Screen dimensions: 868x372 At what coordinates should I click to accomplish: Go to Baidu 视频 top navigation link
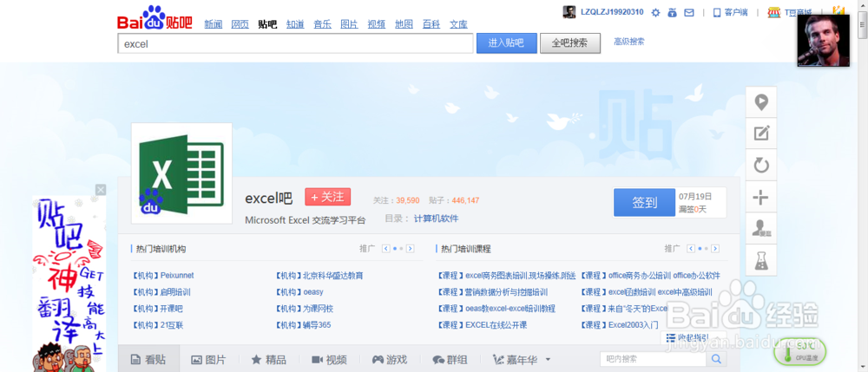(x=377, y=24)
